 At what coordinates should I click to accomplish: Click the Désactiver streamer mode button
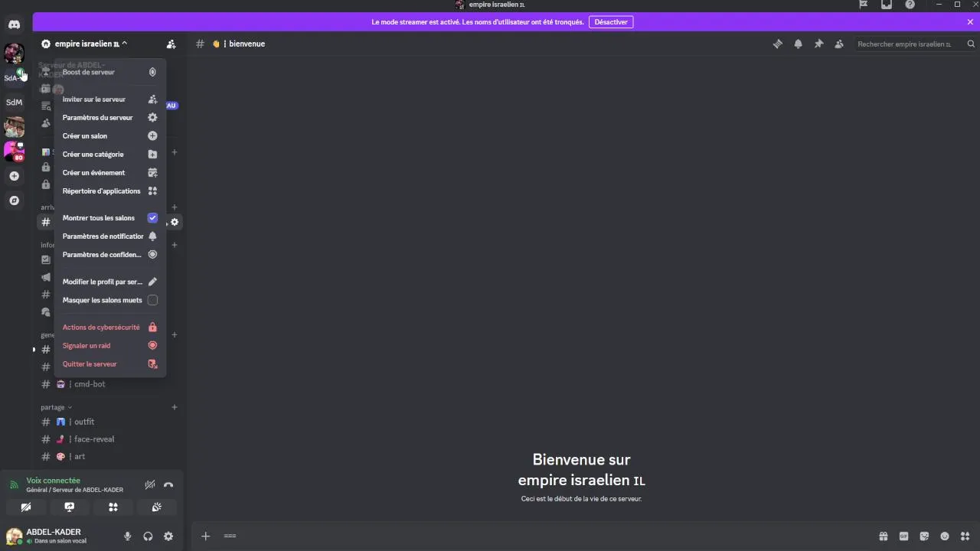pos(611,22)
